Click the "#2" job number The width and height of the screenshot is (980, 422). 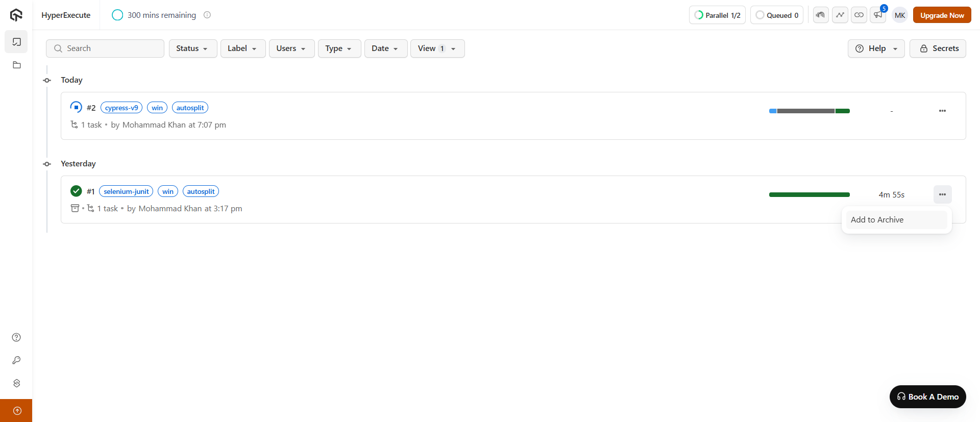(91, 108)
